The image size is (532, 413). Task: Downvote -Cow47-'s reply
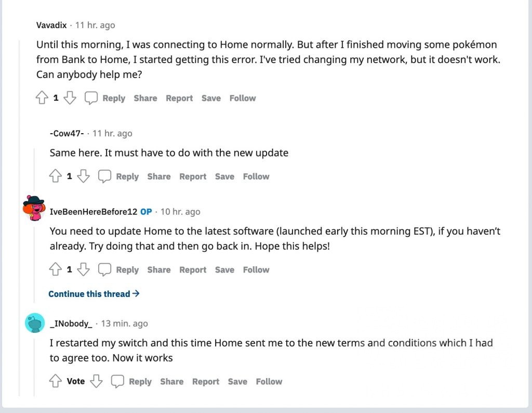84,177
